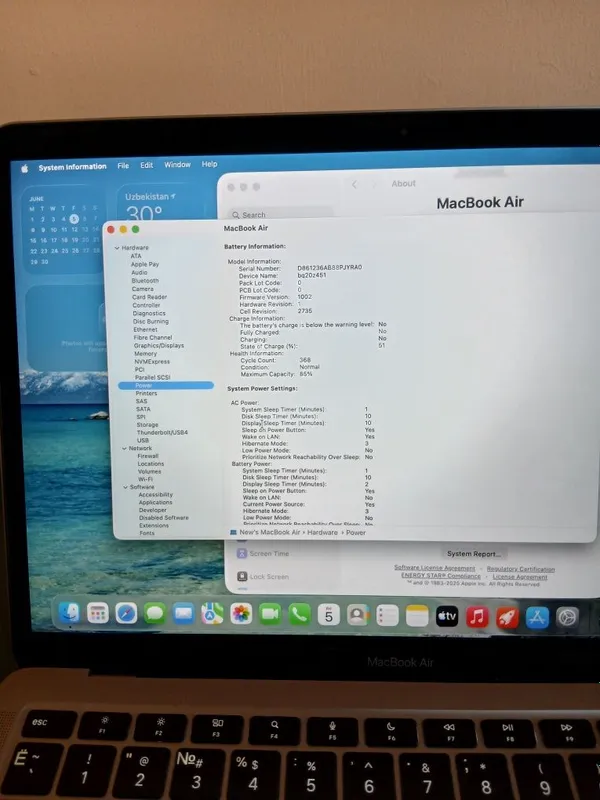Open Reminders app in Dock
Viewport: 600px width, 800px height.
point(387,616)
